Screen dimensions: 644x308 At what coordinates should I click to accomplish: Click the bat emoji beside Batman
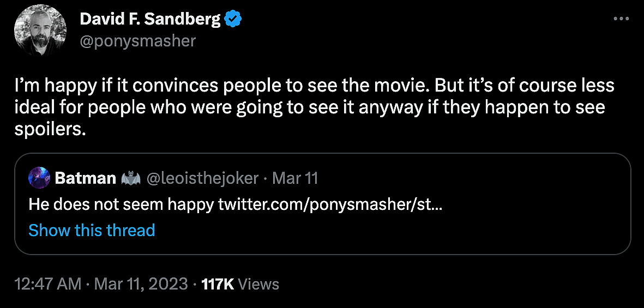[x=131, y=178]
